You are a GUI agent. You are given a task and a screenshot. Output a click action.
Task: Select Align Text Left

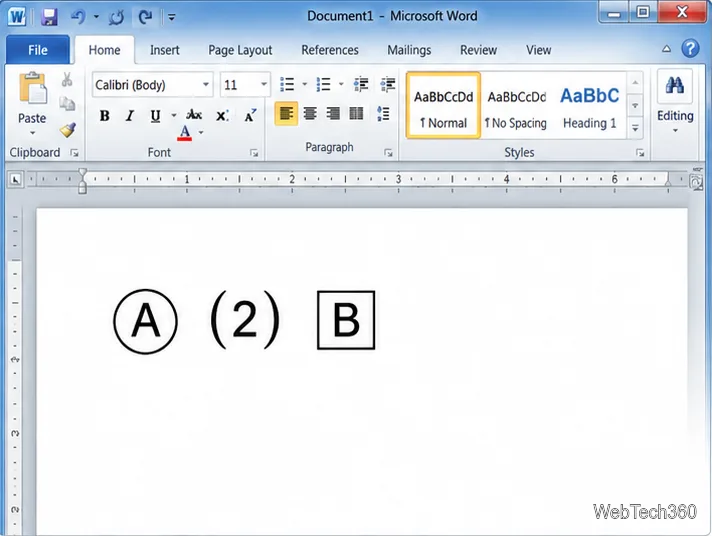[x=287, y=113]
